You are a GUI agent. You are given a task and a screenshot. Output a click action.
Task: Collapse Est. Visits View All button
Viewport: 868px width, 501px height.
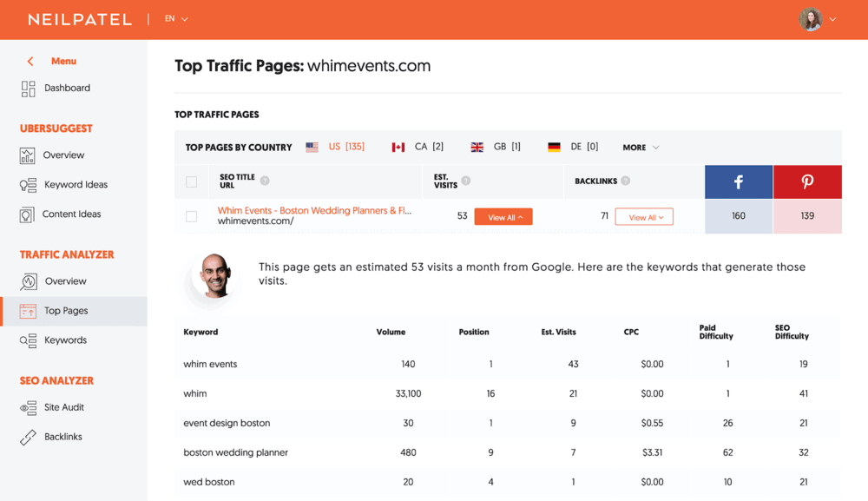click(503, 217)
